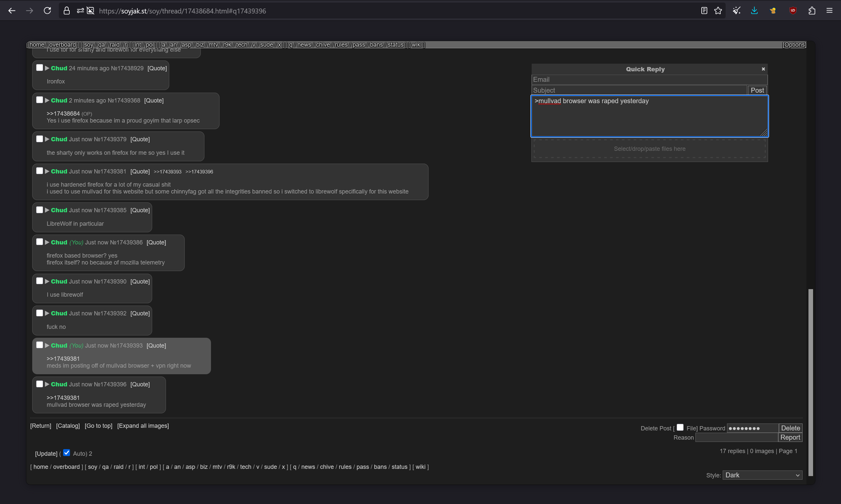Check the Delete Post File checkbox
The height and width of the screenshot is (504, 841).
coord(680,427)
